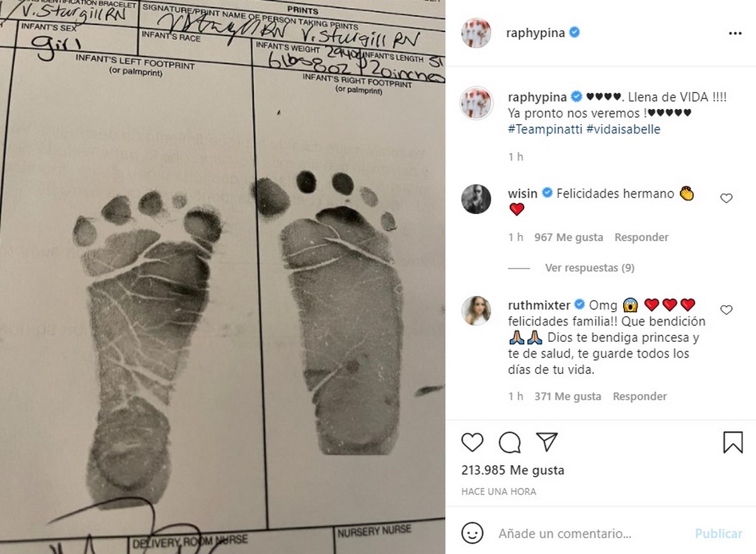View the 213.985 Me gusta likes list
756x554 pixels.
tap(512, 470)
